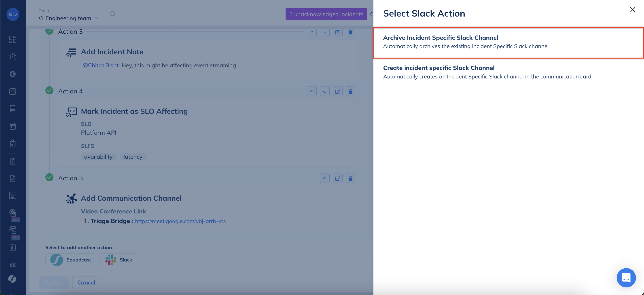
Task: Open the calendar icon in sidebar
Action: click(x=13, y=126)
